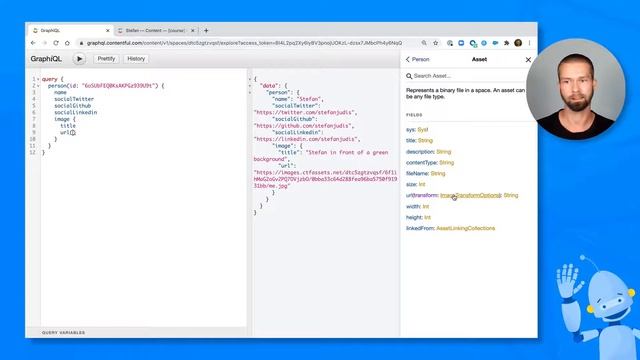Open Int type of size field
640x360 pixels.
point(422,184)
